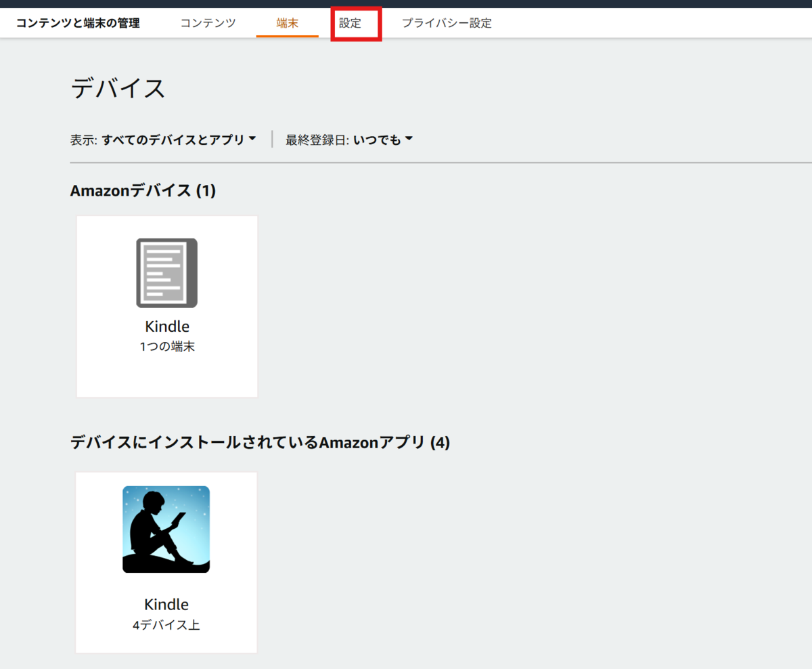Open the Kindle app card showing 4デバイス上
The width and height of the screenshot is (812, 669).
(166, 563)
